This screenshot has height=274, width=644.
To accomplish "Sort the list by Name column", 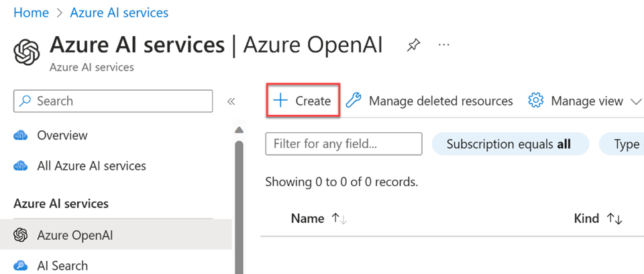I will click(319, 218).
